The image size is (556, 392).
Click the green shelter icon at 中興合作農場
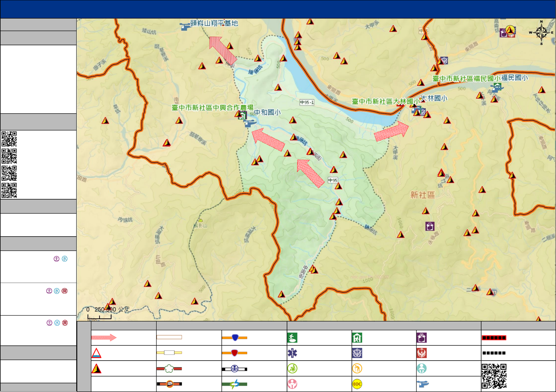pyautogui.click(x=242, y=115)
